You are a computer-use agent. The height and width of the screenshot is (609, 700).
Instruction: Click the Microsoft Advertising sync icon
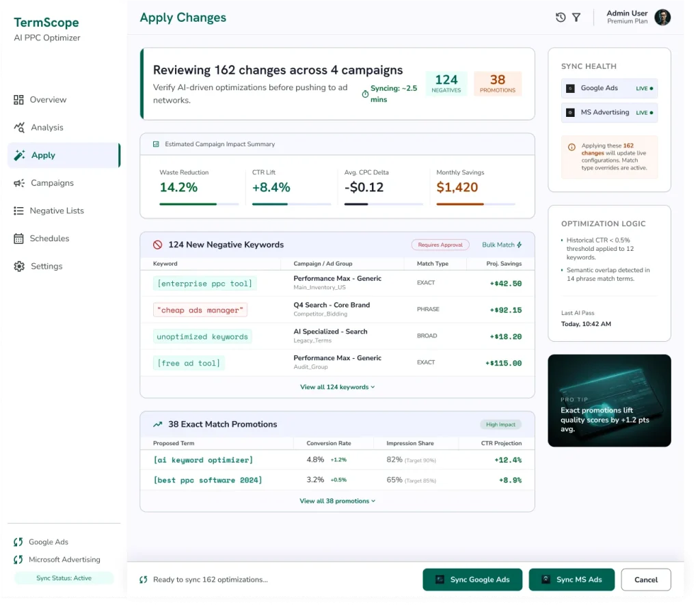18,559
